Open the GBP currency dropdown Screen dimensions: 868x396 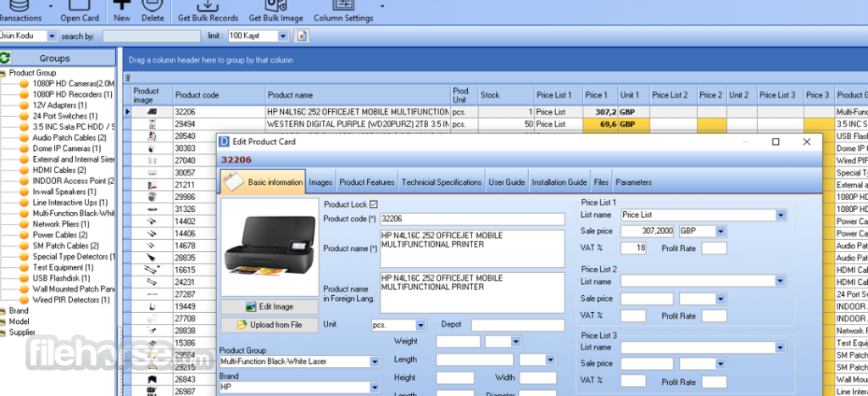pos(721,231)
